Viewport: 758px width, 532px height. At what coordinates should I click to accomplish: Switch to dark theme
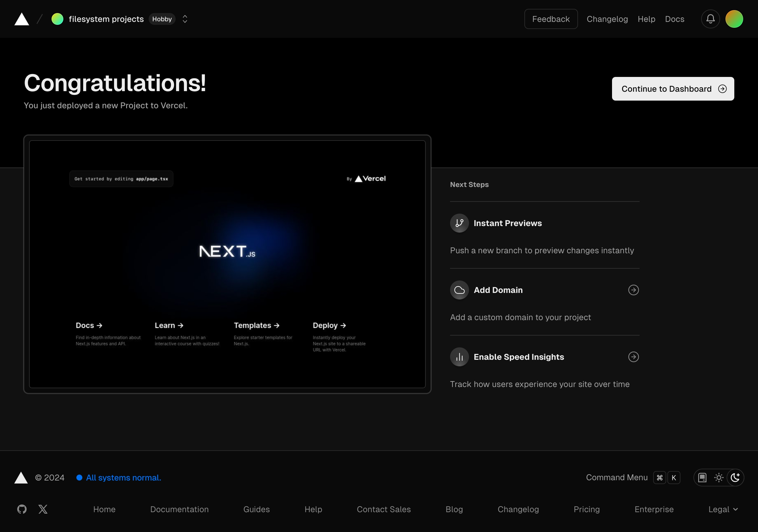[735, 478]
